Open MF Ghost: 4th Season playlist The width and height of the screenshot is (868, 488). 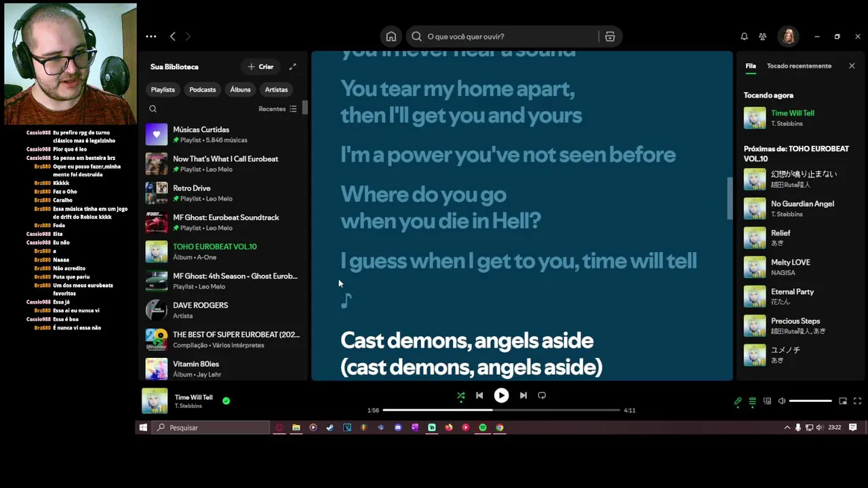coord(223,281)
